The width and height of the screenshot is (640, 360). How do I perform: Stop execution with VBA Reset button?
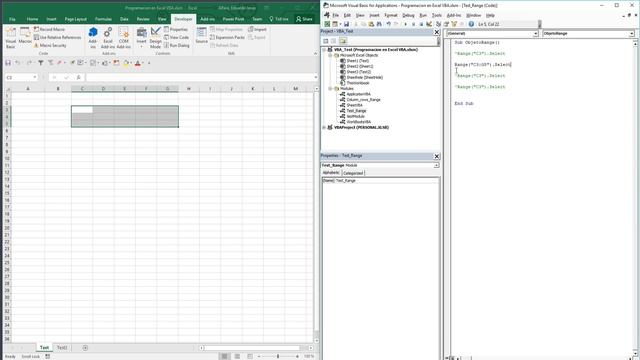(x=421, y=24)
